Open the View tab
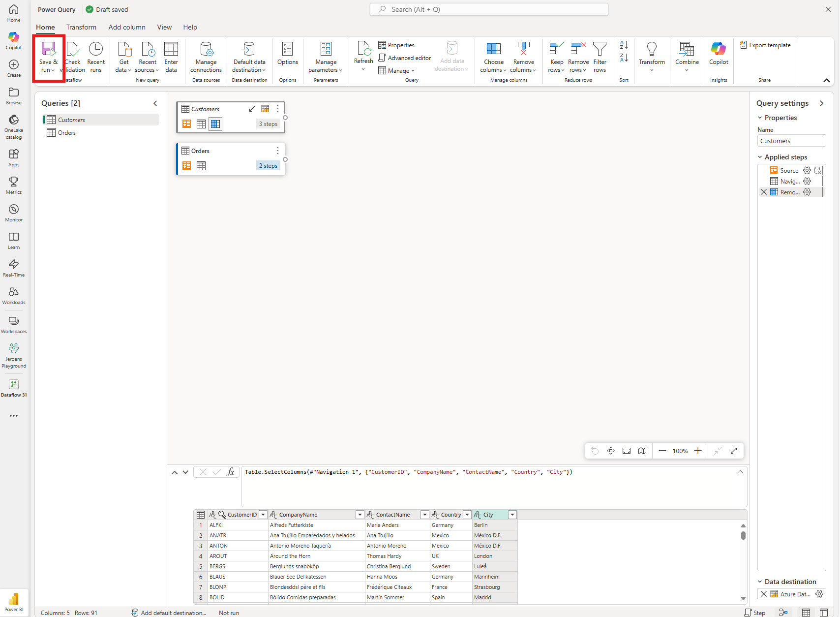Screen dimensions: 840x617 tap(164, 27)
